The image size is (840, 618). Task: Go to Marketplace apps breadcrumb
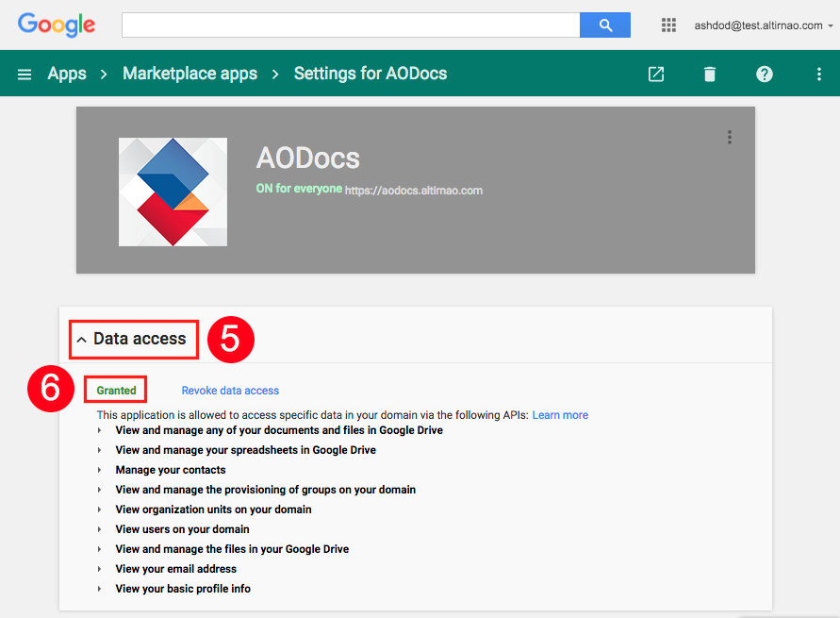189,74
